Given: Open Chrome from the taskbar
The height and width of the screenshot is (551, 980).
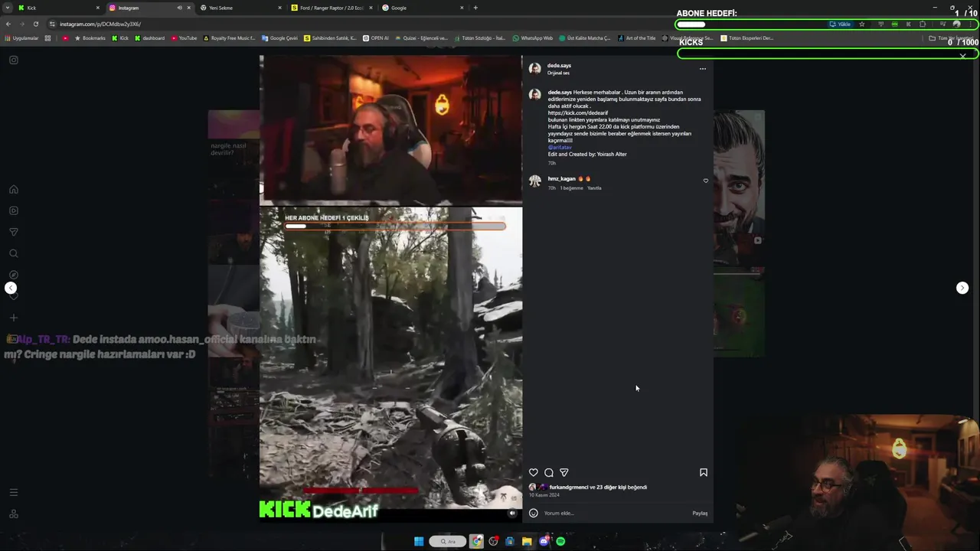Looking at the screenshot, I should (476, 541).
